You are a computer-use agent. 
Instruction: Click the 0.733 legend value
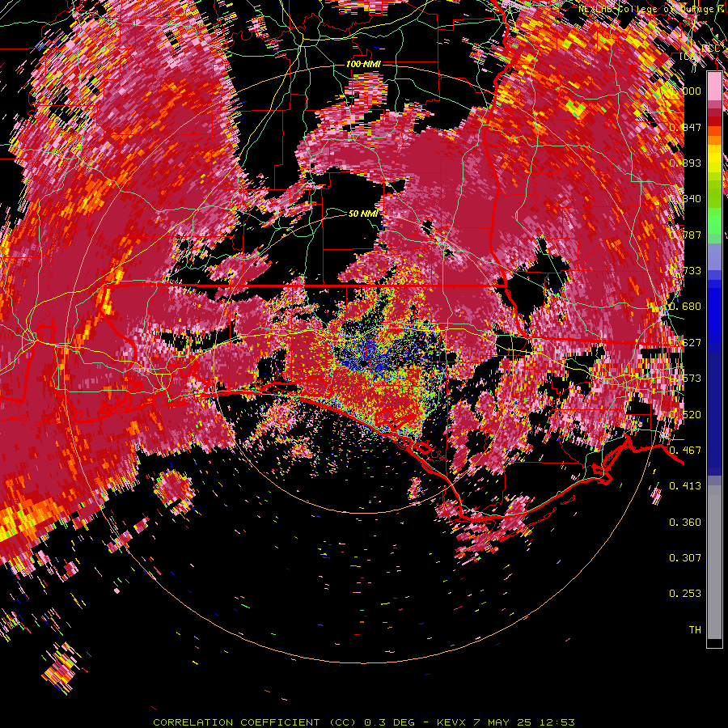point(685,271)
